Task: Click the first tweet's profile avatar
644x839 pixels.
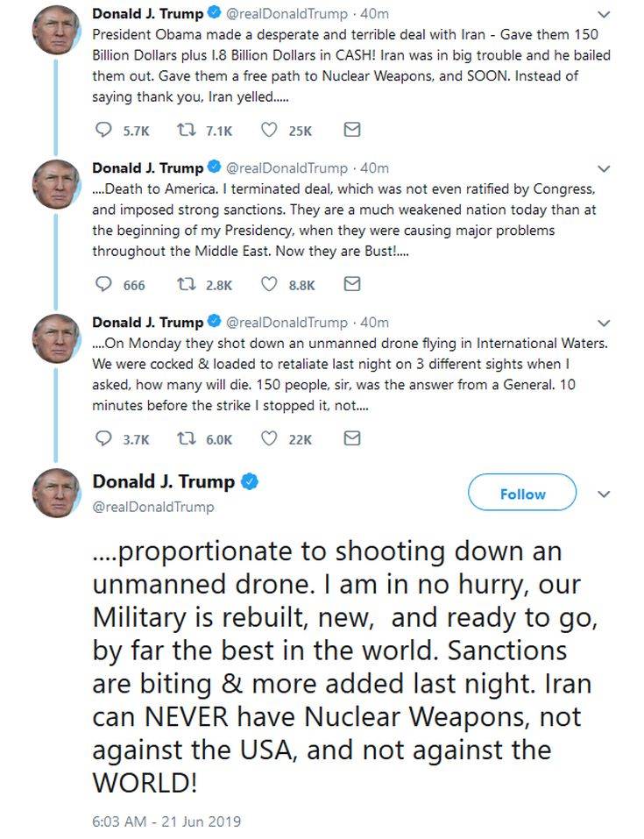Action: coord(57,30)
